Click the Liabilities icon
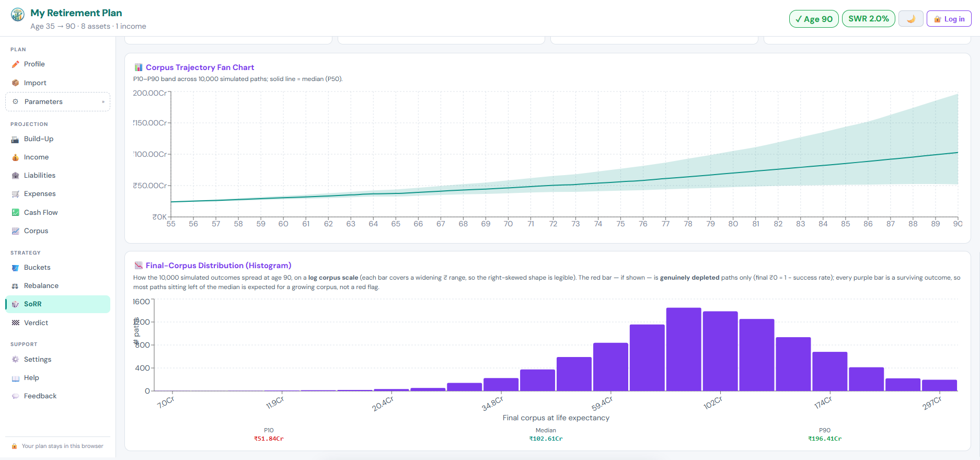This screenshot has width=980, height=460. coord(16,176)
